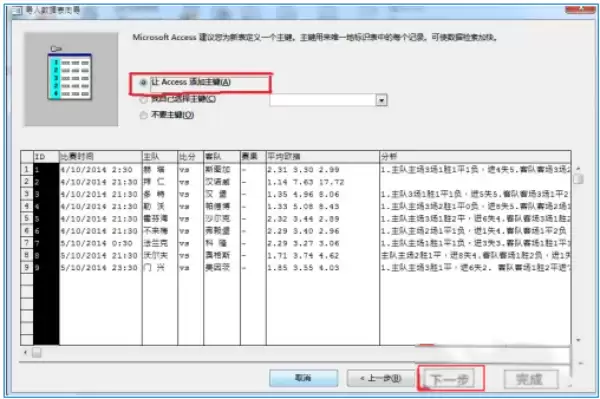Select the 'Let Access add primary key' radio
600x399 pixels.
pyautogui.click(x=143, y=82)
